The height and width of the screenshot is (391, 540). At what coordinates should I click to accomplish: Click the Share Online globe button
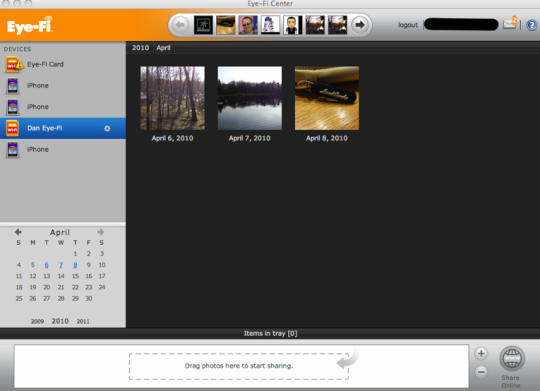(512, 359)
